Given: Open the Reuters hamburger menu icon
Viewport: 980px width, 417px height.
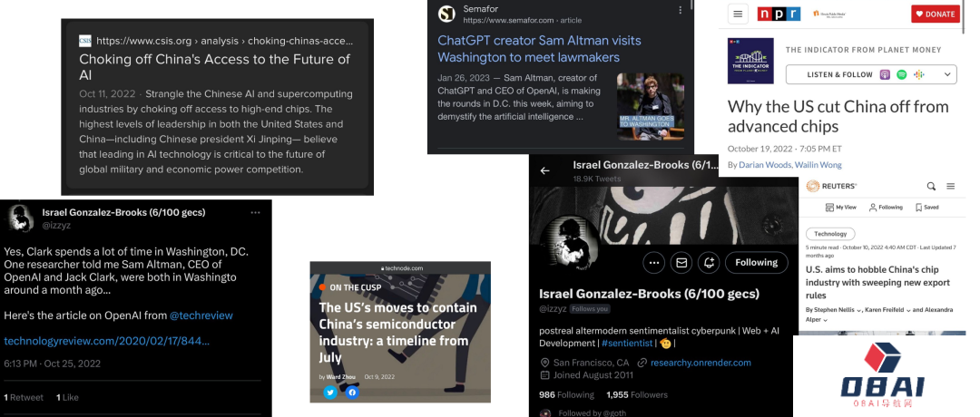Looking at the screenshot, I should [x=951, y=186].
